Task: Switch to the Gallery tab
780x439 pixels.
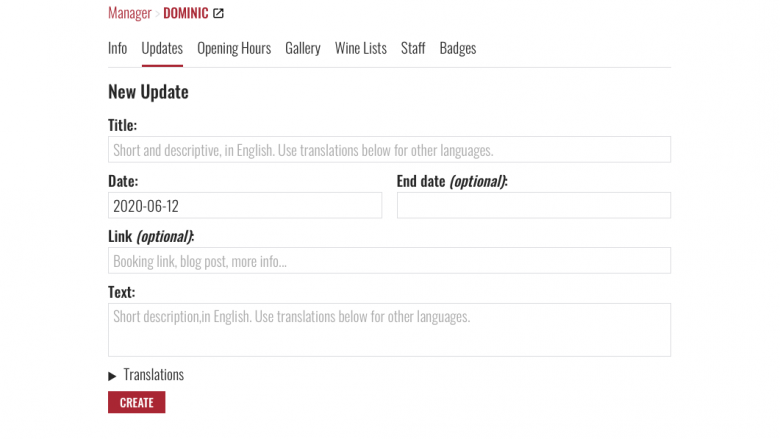Action: (x=302, y=48)
